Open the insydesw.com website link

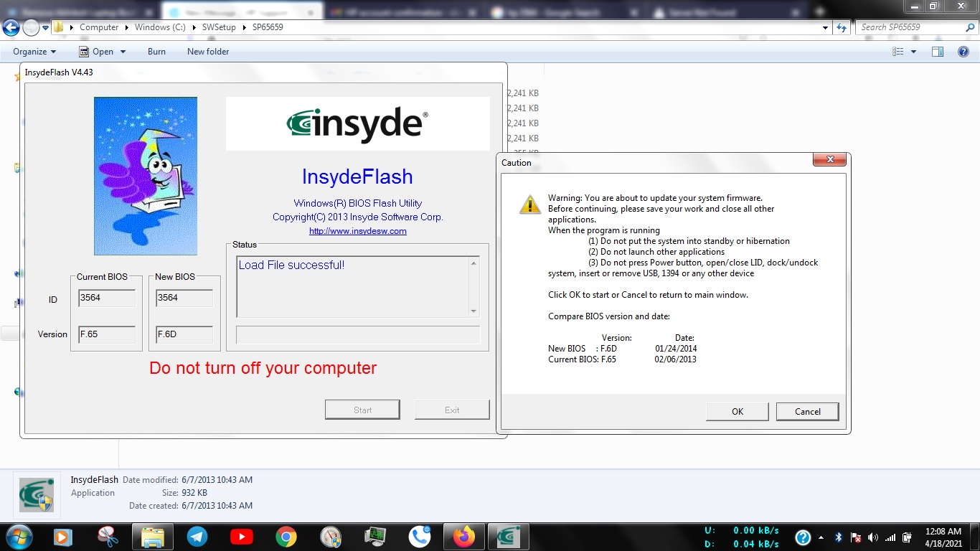[357, 231]
